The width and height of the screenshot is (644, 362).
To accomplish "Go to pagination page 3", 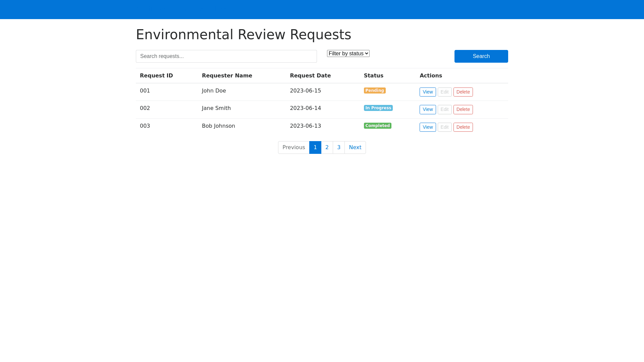I will pos(339,147).
